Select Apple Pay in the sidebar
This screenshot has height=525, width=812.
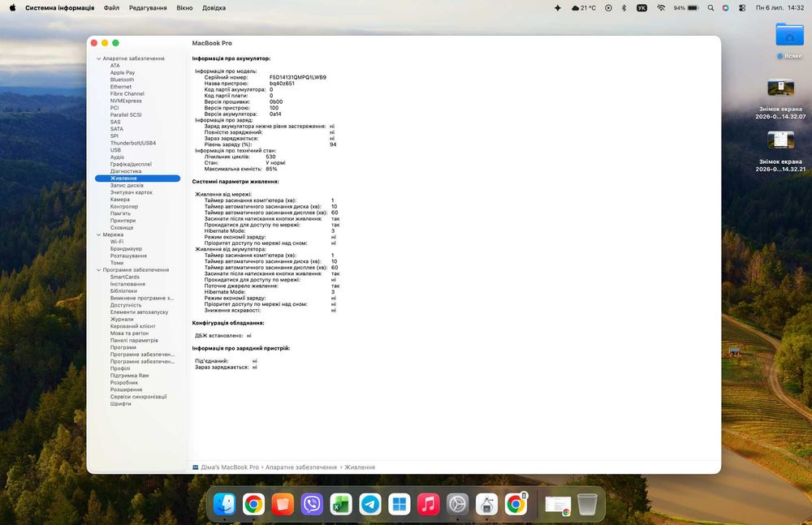123,72
